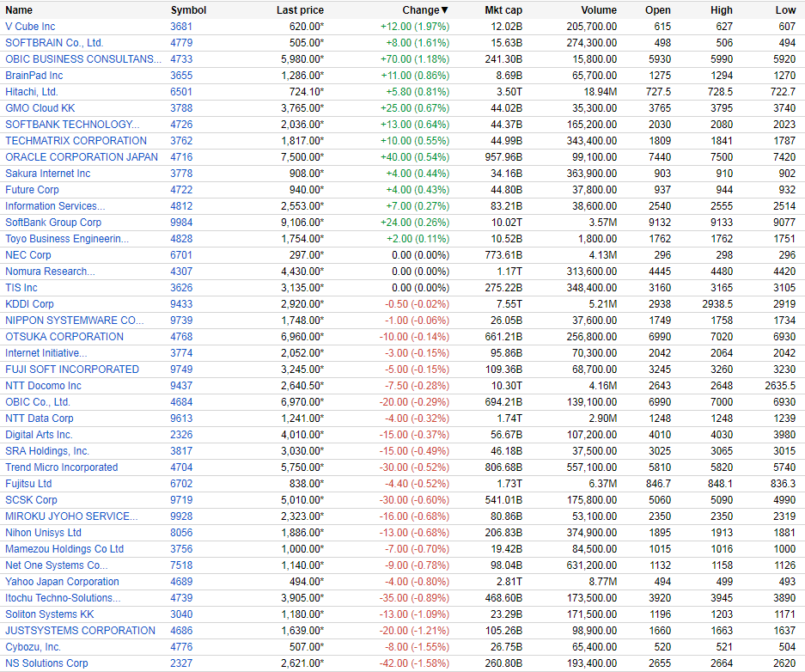Open Yahoo Japan Corporation link
The image size is (805, 672).
(62, 582)
